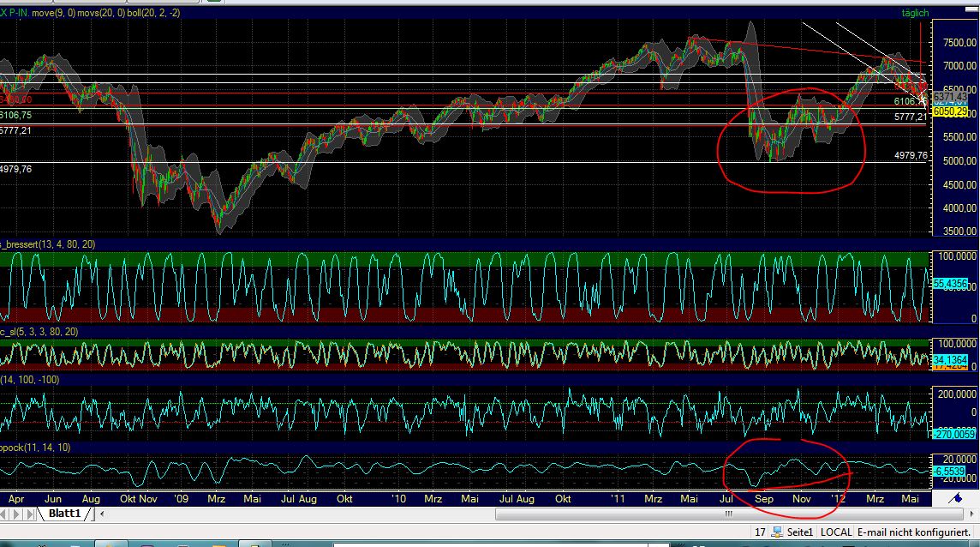Screen dimensions: 980x547
Task: Click the horizontal scrollbar thumb
Action: pyautogui.click(x=729, y=514)
